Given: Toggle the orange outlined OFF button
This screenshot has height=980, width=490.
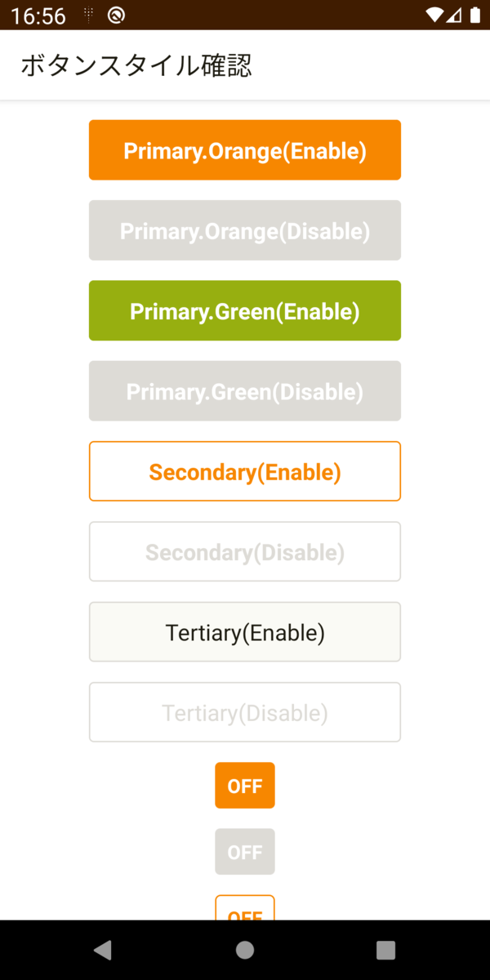Looking at the screenshot, I should 245,909.
